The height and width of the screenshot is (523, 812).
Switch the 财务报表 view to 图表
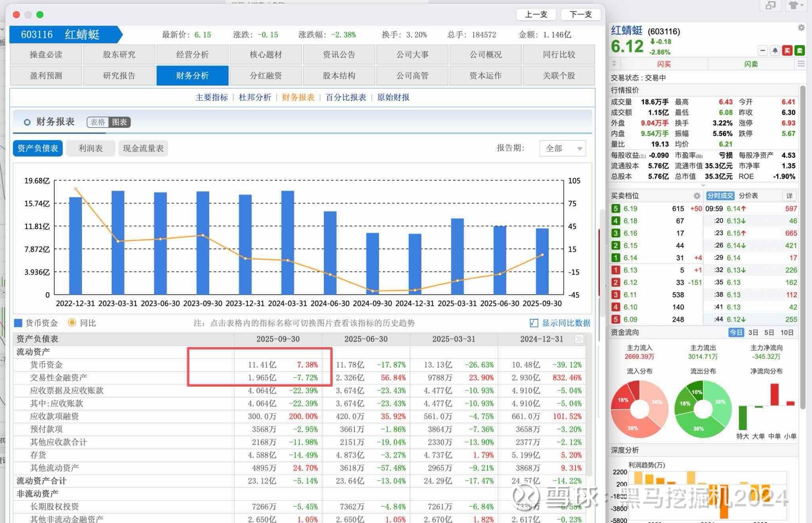click(119, 122)
